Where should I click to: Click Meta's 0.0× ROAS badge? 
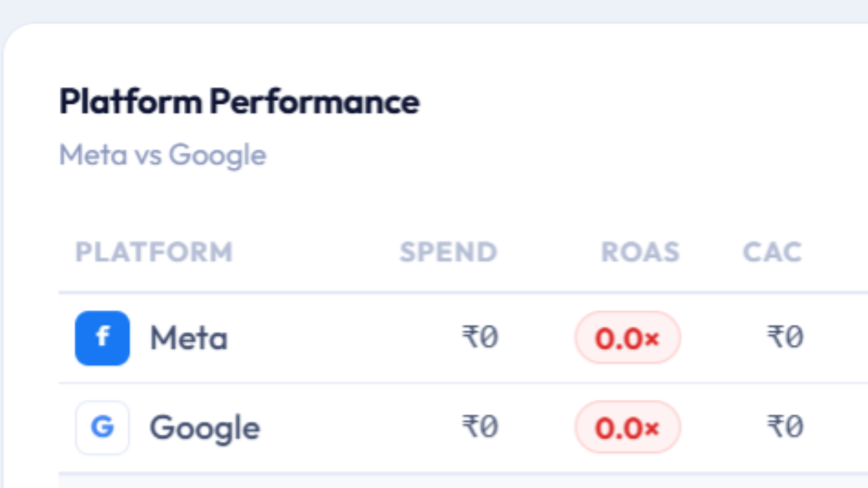[x=628, y=338]
